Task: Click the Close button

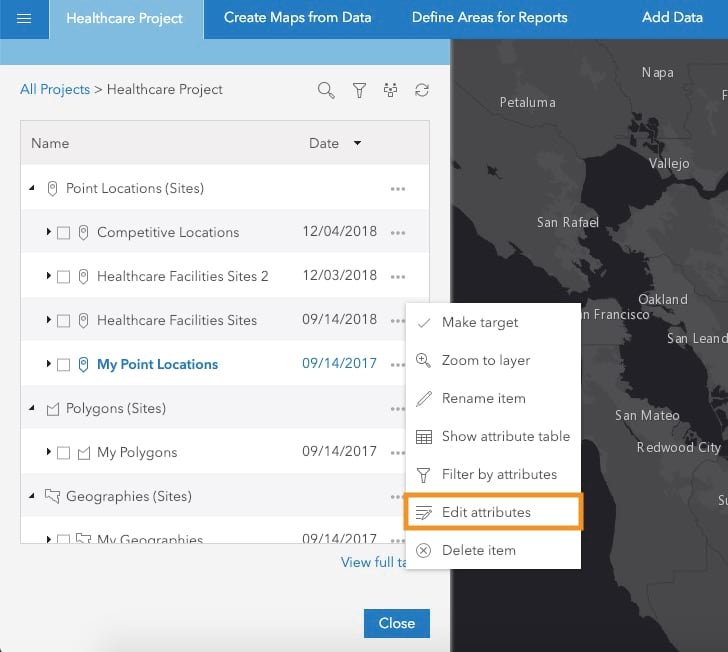Action: click(x=396, y=623)
